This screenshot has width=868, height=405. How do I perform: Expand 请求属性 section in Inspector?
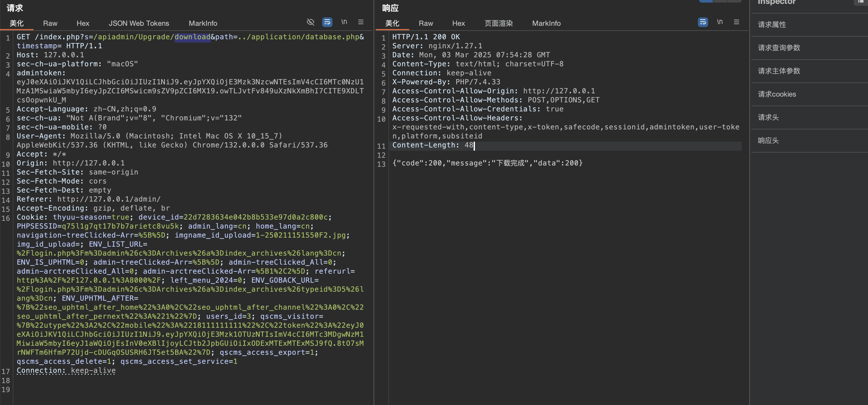(x=809, y=24)
